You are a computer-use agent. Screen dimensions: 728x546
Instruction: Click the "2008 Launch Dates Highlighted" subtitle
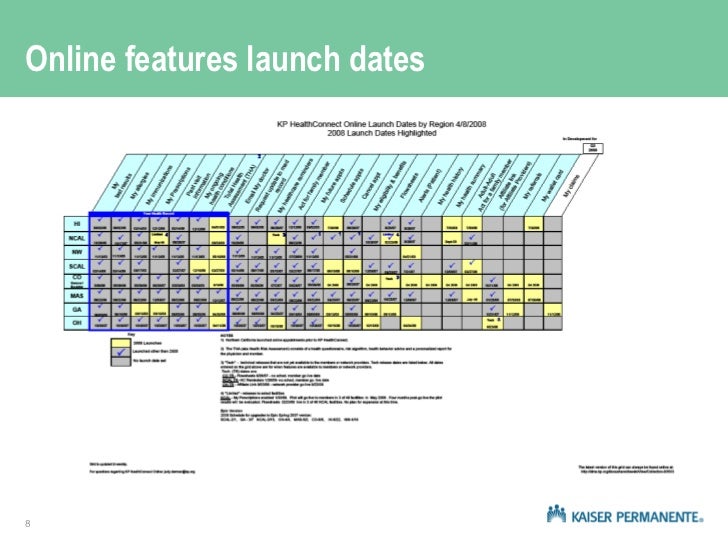[x=381, y=133]
